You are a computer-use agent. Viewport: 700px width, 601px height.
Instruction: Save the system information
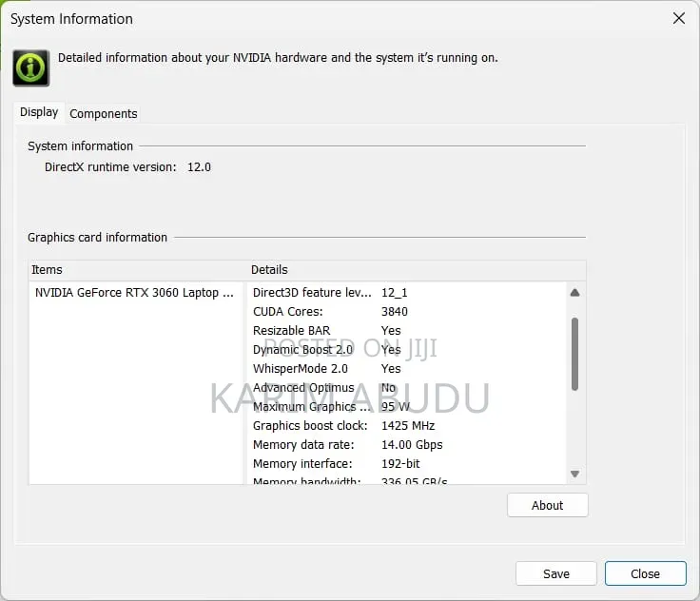tap(556, 573)
